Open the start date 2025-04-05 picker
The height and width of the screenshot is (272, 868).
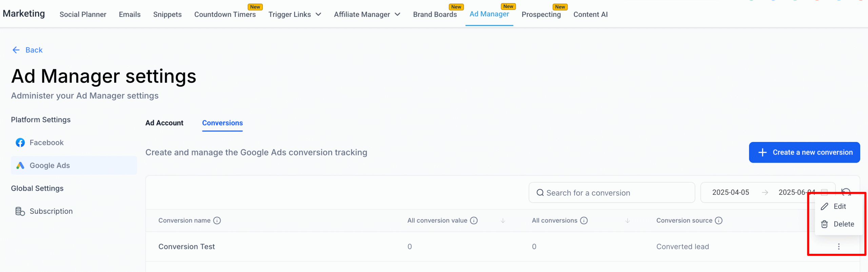(730, 192)
